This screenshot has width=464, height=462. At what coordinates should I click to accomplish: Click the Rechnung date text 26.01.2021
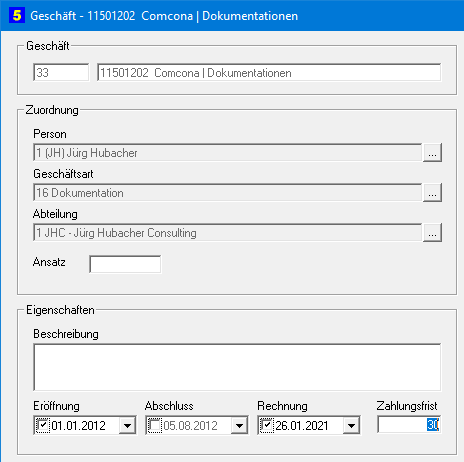click(x=302, y=426)
